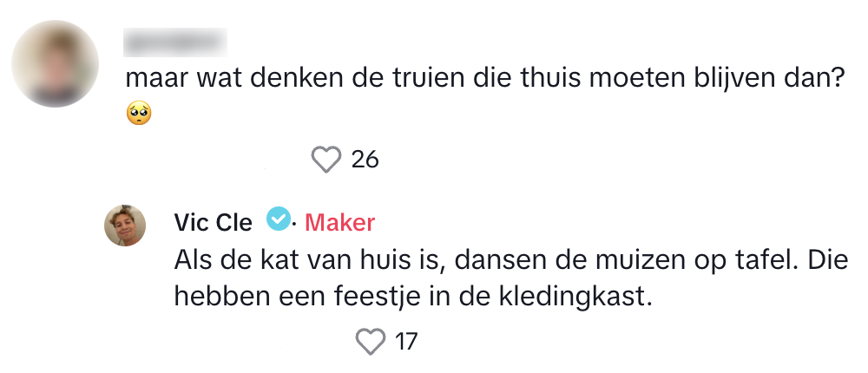The image size is (868, 373).
Task: Visit the Vic Cle username link
Action: [x=214, y=223]
